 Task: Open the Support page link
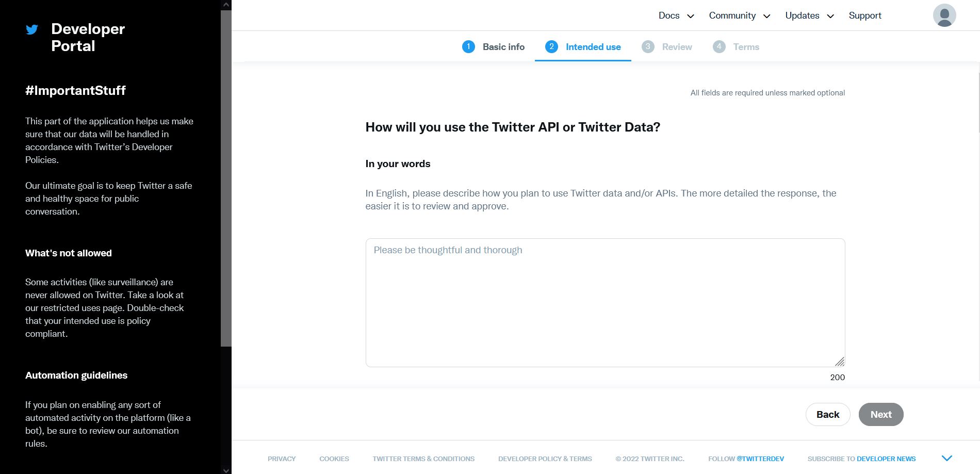[x=865, y=15]
